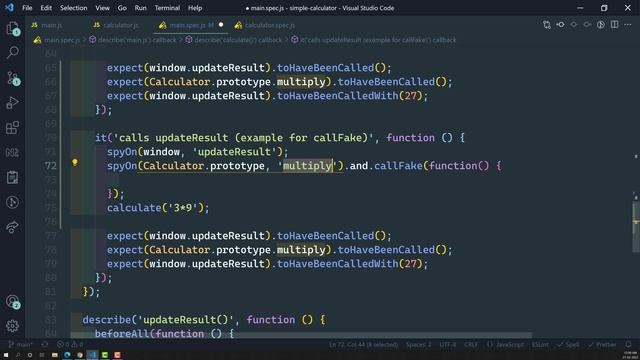
Task: Open the clipboard checklist panel icon
Action: point(13,177)
